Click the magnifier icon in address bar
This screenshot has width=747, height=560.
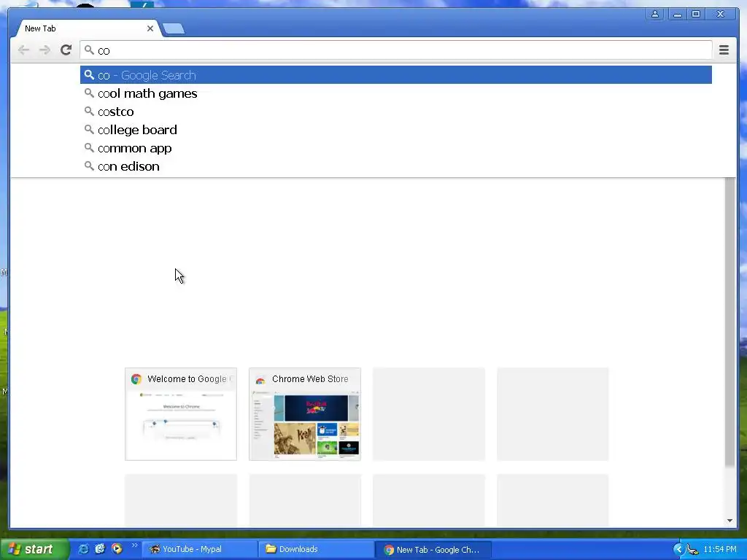tap(89, 50)
